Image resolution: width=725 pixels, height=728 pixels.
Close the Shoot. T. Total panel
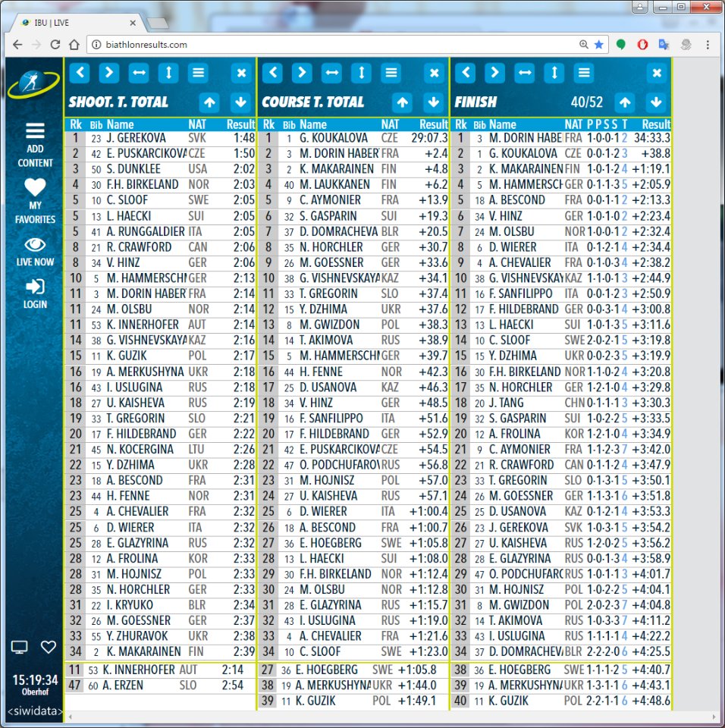[x=241, y=73]
